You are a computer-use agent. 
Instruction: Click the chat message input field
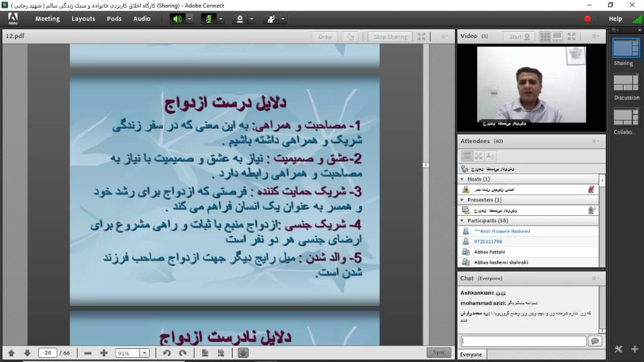pyautogui.click(x=524, y=341)
